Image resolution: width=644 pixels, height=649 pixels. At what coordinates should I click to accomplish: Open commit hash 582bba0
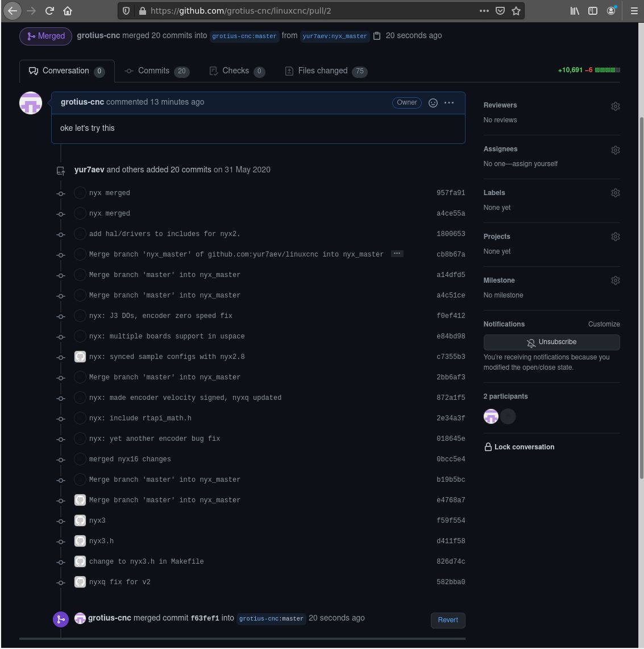451,582
